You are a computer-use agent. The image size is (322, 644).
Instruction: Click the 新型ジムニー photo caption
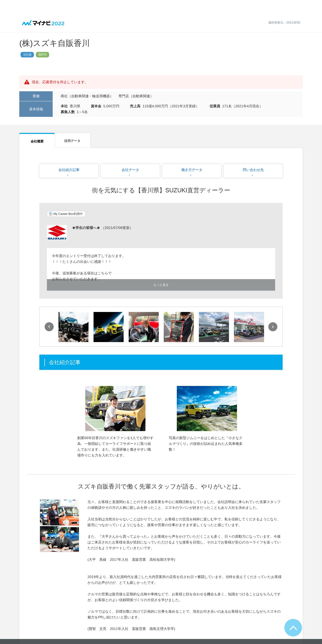point(206,444)
